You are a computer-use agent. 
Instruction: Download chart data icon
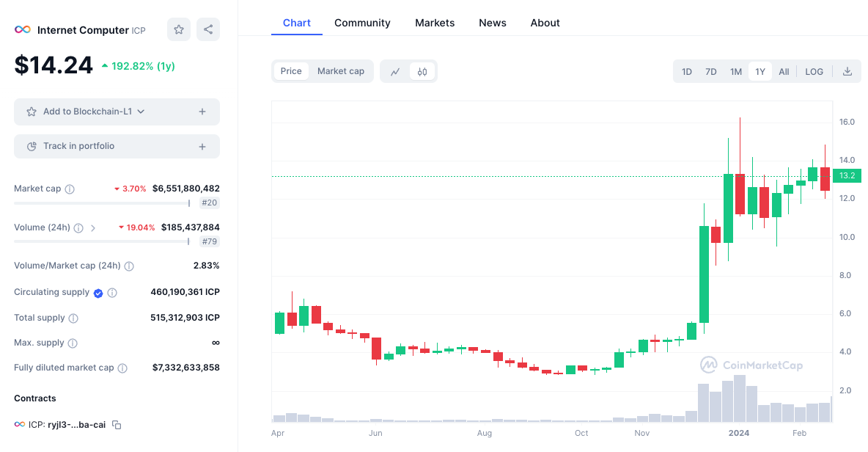[847, 71]
